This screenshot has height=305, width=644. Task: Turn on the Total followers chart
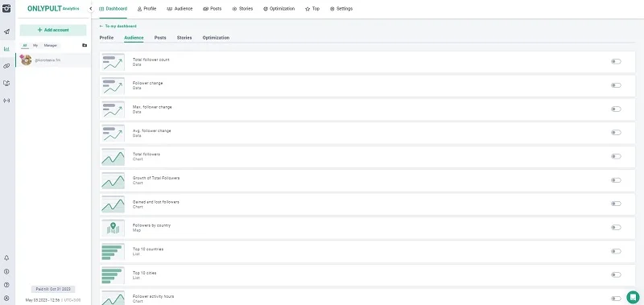[616, 156]
